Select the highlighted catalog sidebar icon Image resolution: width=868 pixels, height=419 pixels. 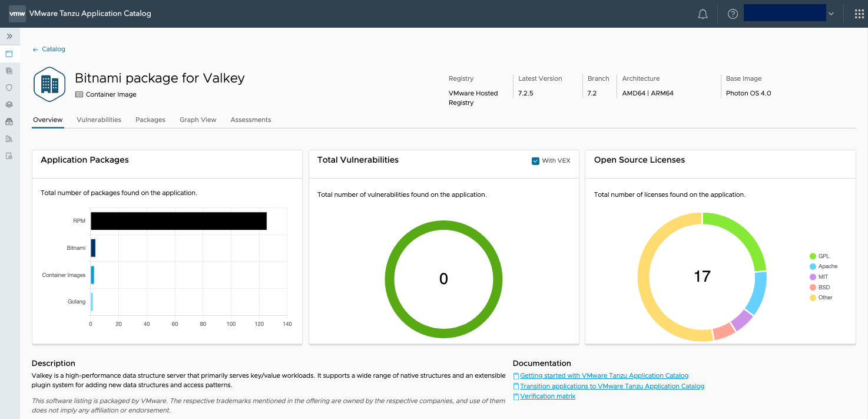pos(9,54)
